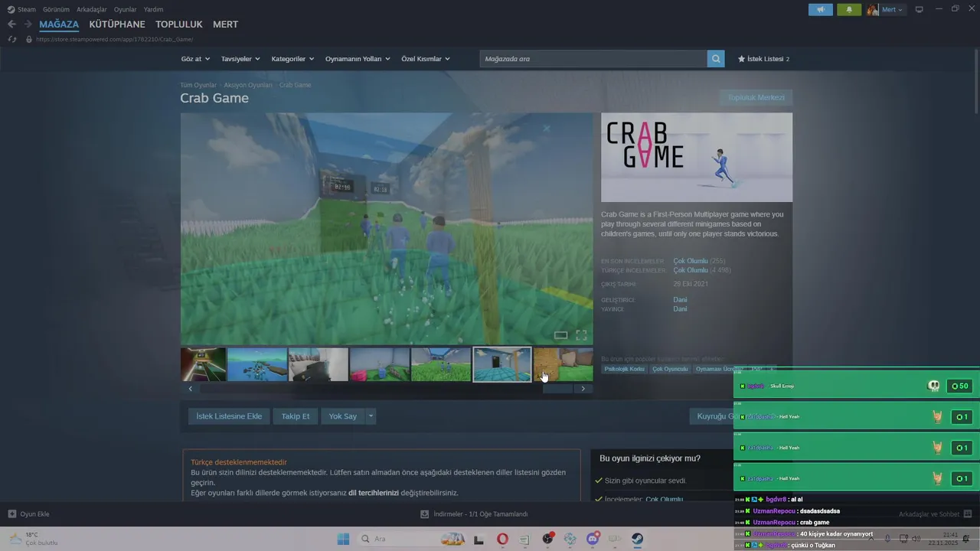Click the store search magnifier button
The height and width of the screenshot is (551, 980).
click(716, 59)
